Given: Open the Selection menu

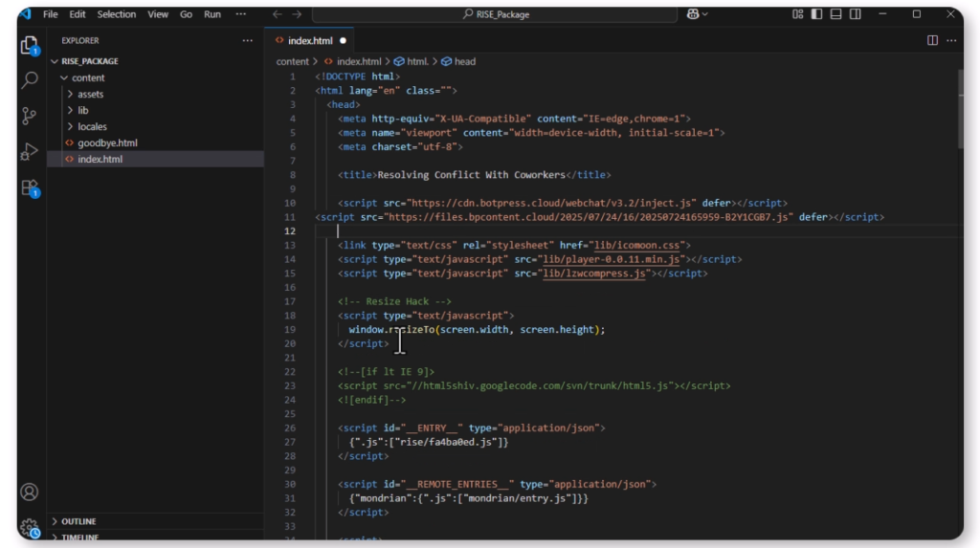Looking at the screenshot, I should 116,13.
